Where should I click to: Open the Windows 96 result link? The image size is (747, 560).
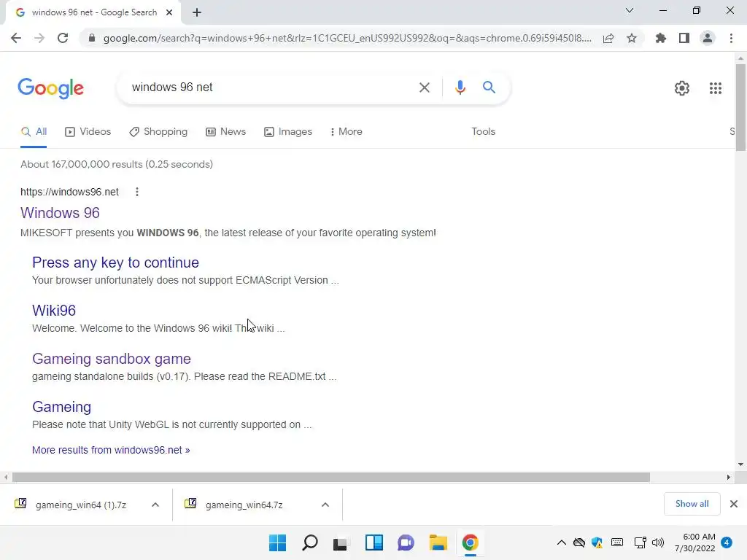pyautogui.click(x=60, y=213)
